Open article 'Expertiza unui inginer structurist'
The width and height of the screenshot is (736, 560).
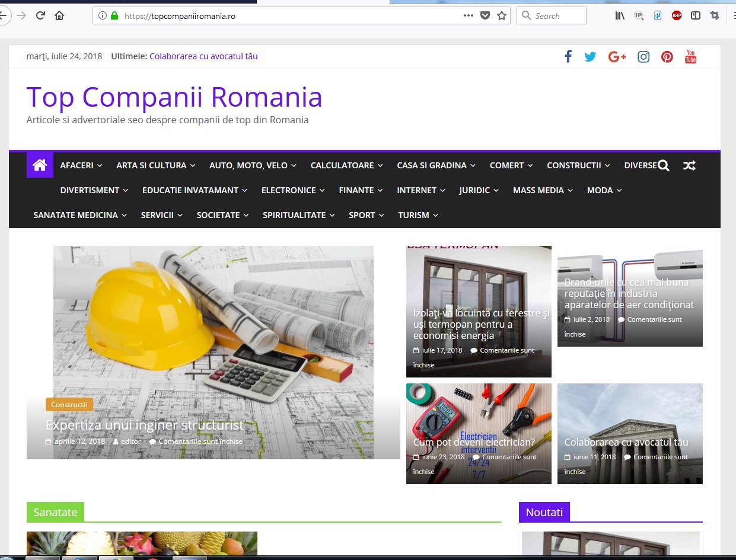coord(145,425)
